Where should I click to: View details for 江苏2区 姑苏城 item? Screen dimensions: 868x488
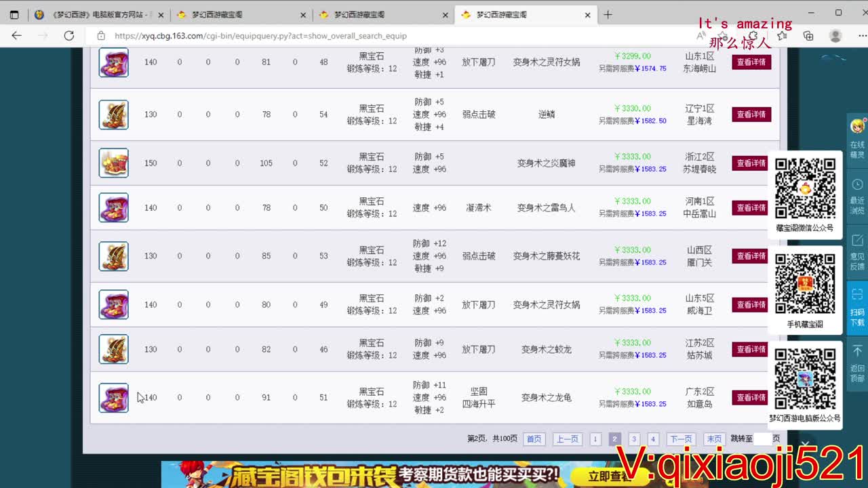(x=751, y=349)
